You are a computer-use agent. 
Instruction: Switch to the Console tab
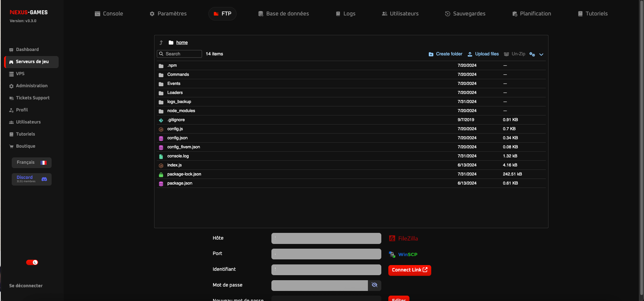109,14
